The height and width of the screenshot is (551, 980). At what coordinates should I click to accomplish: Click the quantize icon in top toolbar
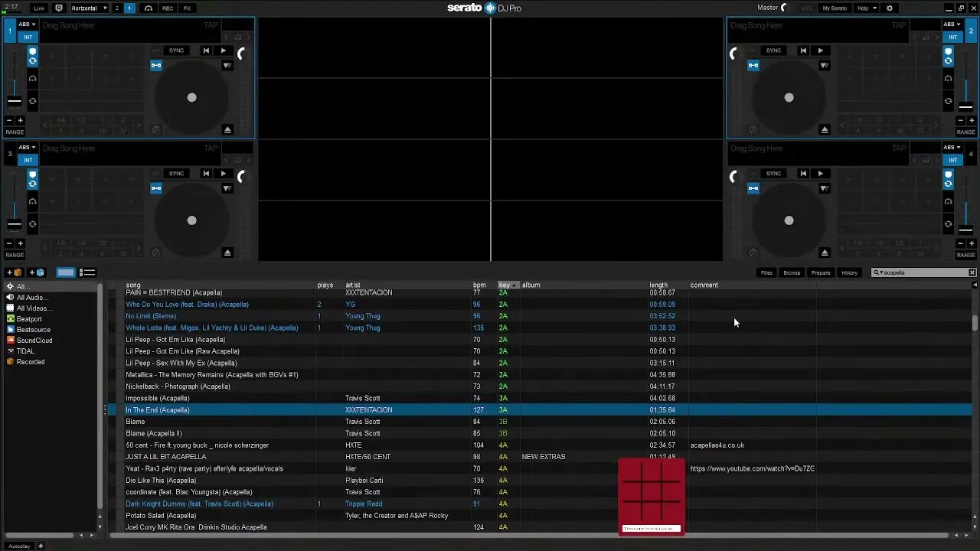click(x=59, y=8)
